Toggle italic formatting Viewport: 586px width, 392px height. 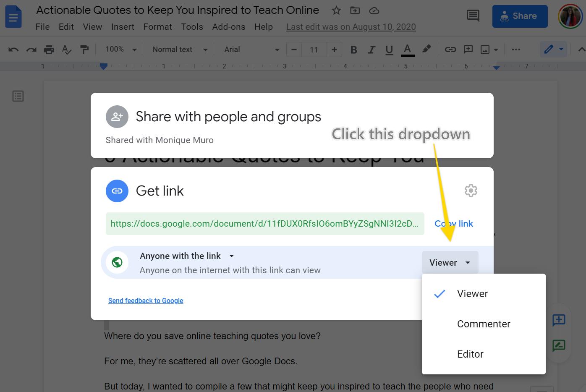(x=371, y=50)
